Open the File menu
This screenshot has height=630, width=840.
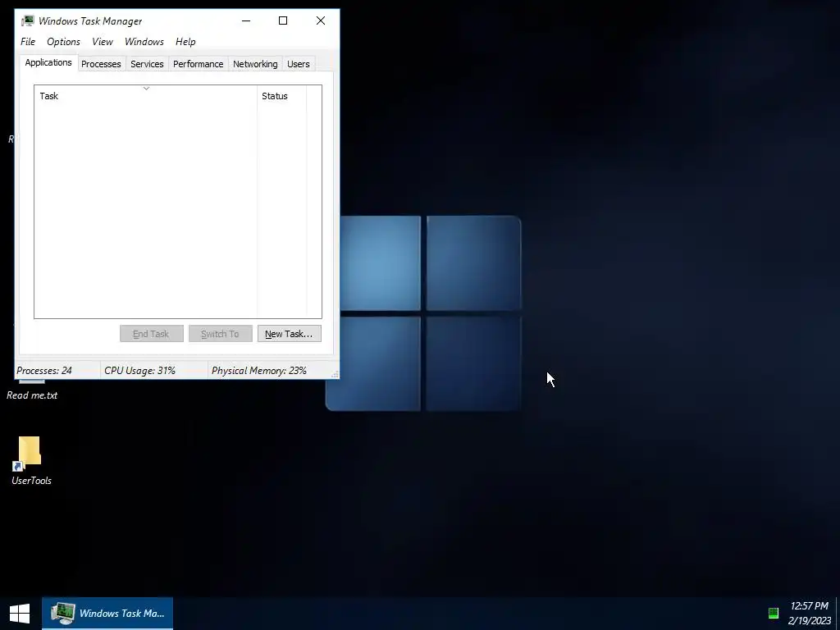(28, 42)
